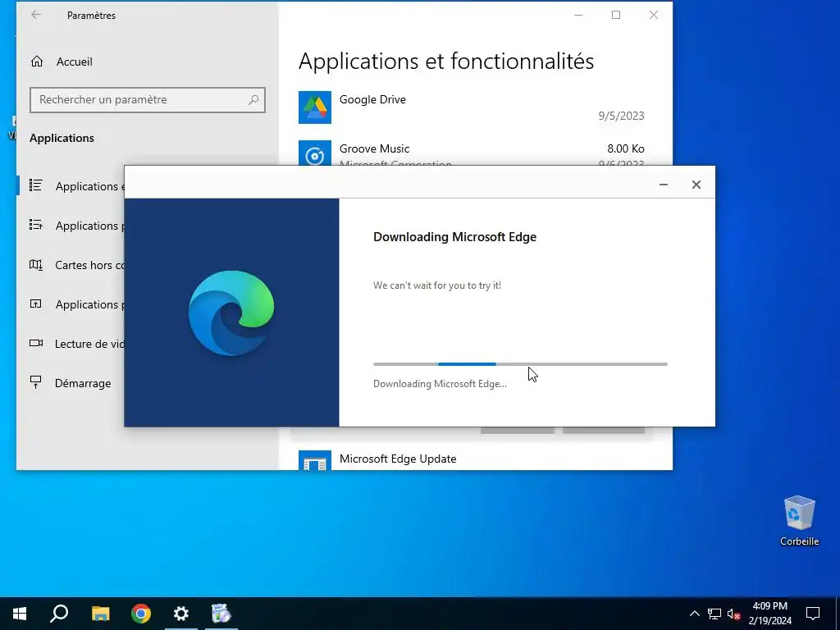Image resolution: width=840 pixels, height=630 pixels.
Task: Click the Applications et fonctionnalités page title
Action: coord(445,61)
